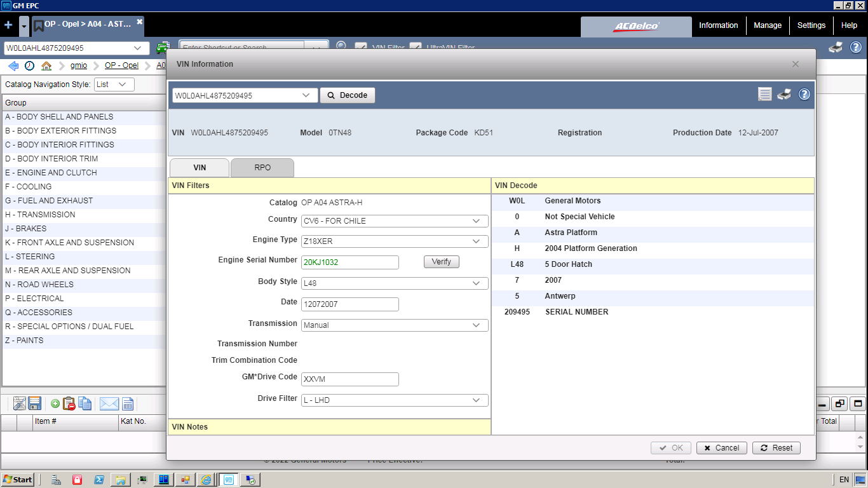The image size is (868, 488).
Task: Click the spreadsheet export icon
Action: pyautogui.click(x=128, y=403)
